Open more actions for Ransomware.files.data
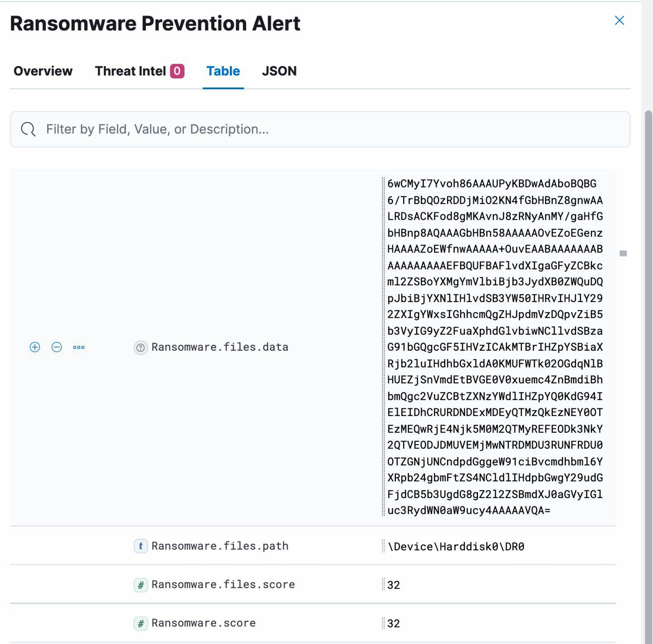653x644 pixels. click(x=79, y=347)
